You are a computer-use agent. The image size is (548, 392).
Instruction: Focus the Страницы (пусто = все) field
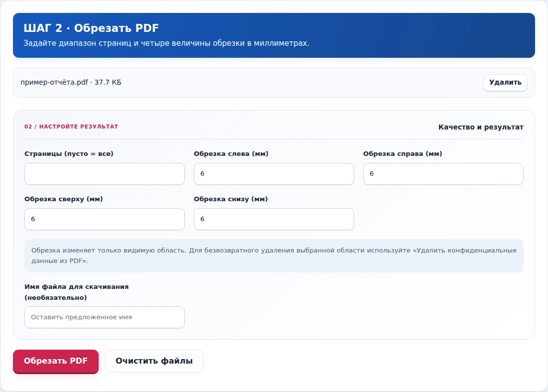(x=105, y=174)
